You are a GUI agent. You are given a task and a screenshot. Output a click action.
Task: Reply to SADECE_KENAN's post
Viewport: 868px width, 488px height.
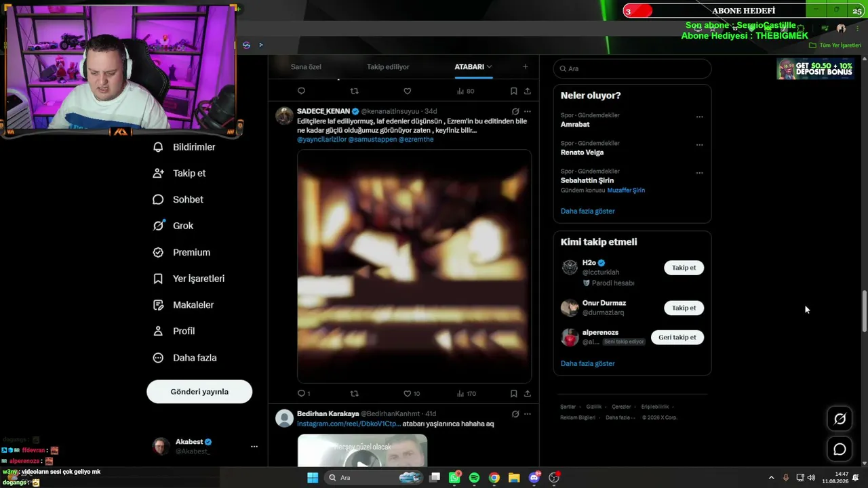[301, 393]
